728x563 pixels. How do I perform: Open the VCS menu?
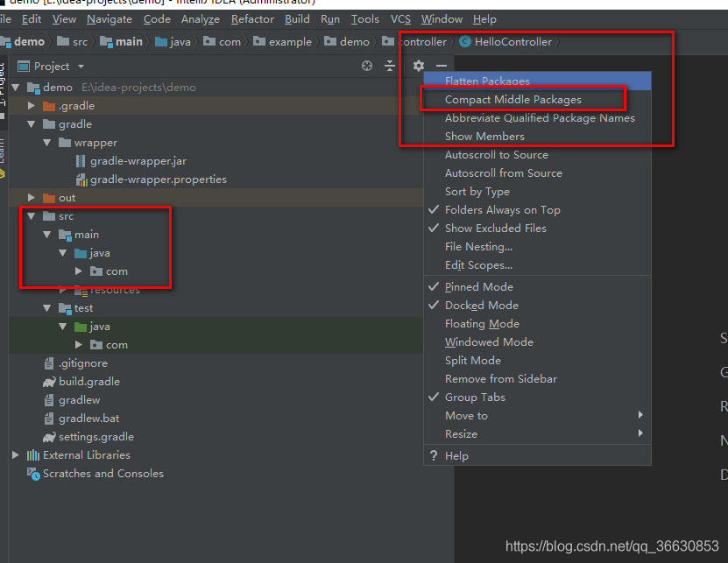tap(400, 19)
